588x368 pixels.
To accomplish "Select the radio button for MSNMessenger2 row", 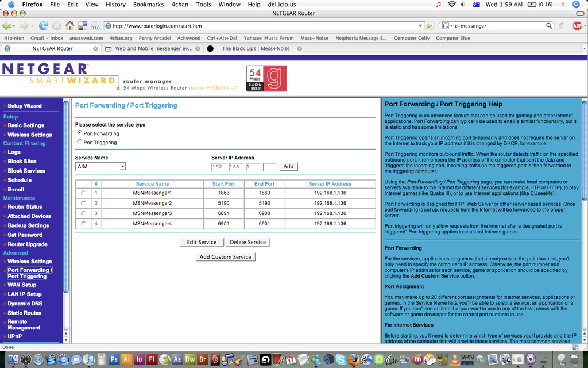I will [83, 203].
